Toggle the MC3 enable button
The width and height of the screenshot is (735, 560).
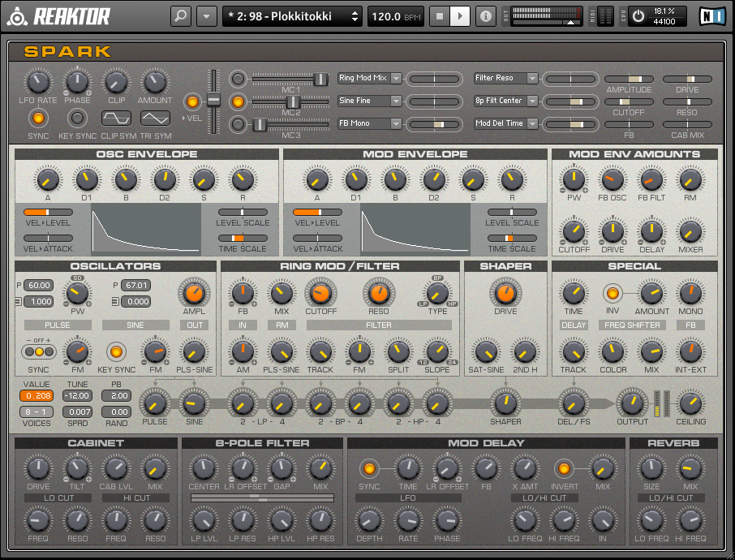239,124
